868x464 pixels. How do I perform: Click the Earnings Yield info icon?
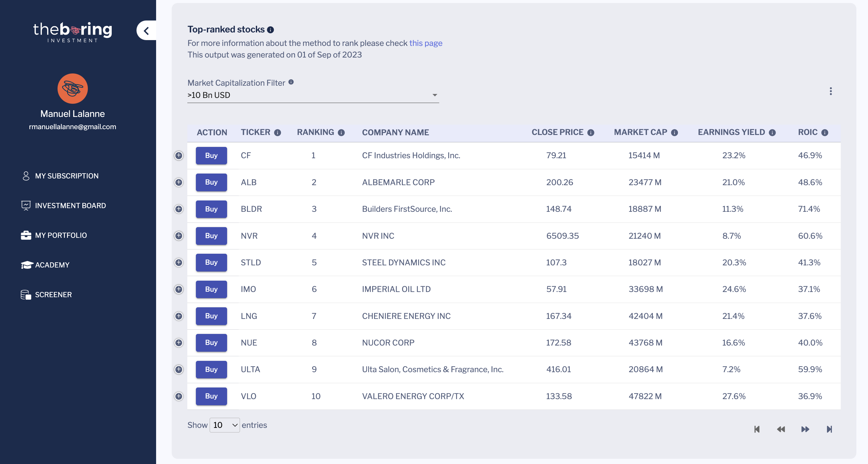(x=772, y=133)
